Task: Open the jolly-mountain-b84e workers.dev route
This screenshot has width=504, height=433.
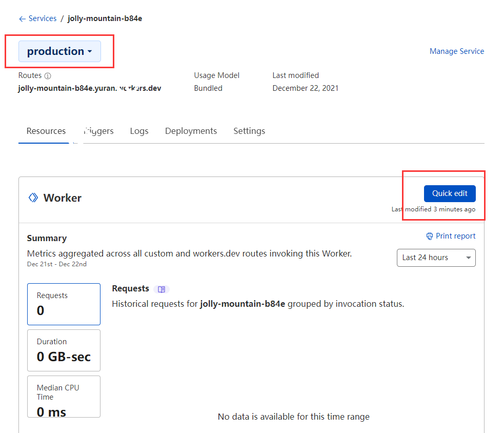Action: [90, 88]
